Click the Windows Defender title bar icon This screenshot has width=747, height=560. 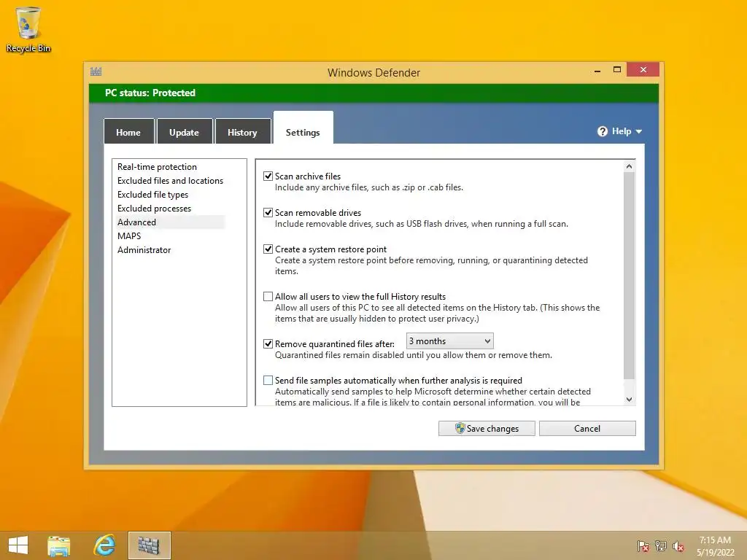tap(96, 72)
